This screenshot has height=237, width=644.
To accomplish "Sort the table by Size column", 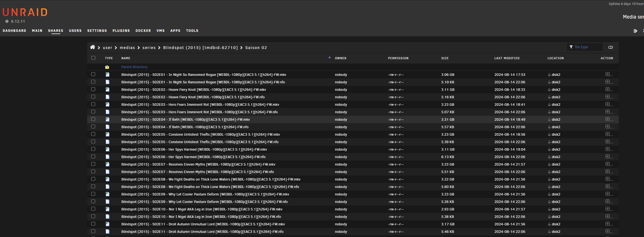I will pyautogui.click(x=445, y=58).
